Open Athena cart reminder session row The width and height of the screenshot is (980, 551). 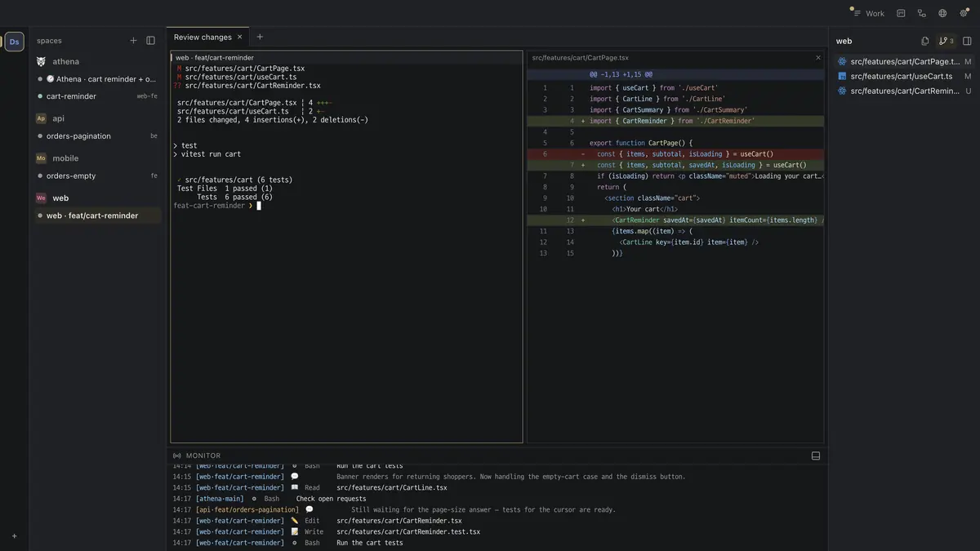tap(98, 79)
